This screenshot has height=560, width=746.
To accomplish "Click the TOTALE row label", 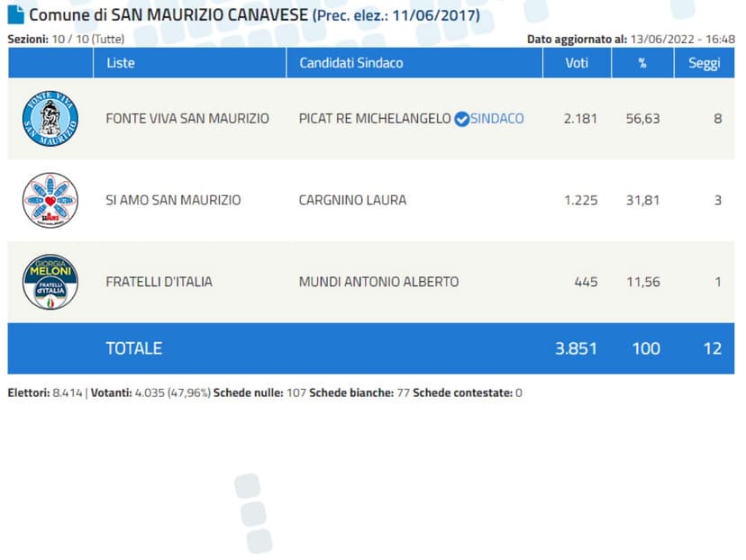I will [x=133, y=348].
